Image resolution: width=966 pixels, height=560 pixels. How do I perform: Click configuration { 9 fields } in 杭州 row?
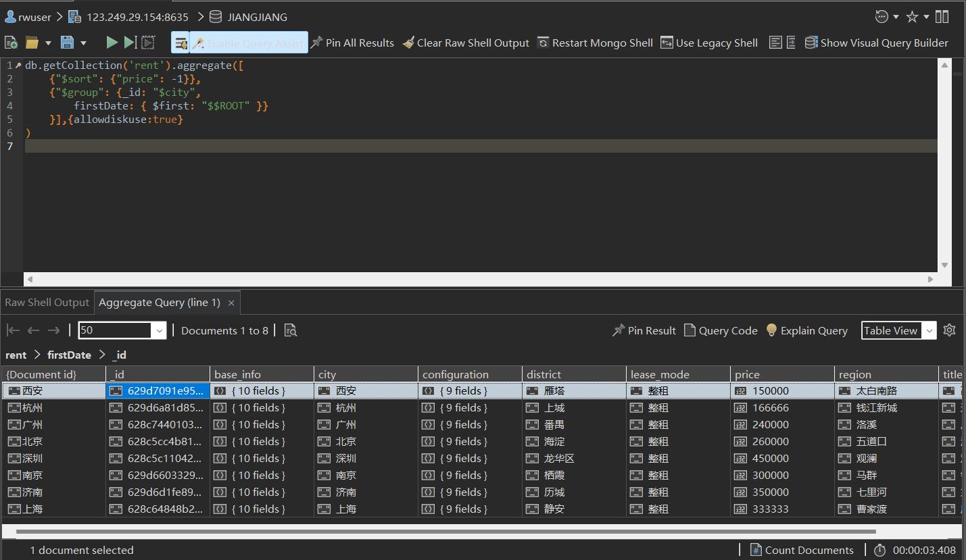click(470, 407)
